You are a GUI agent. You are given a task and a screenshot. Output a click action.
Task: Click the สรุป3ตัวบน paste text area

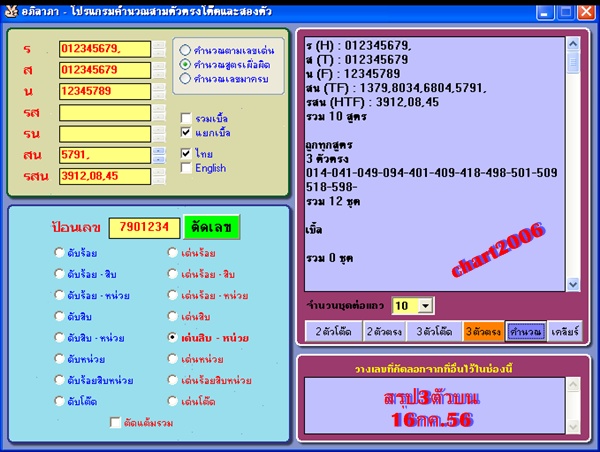(x=435, y=406)
